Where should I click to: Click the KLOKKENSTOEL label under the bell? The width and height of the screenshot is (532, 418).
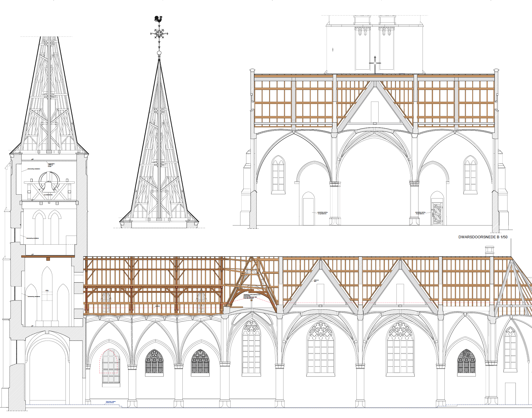[x=48, y=195]
